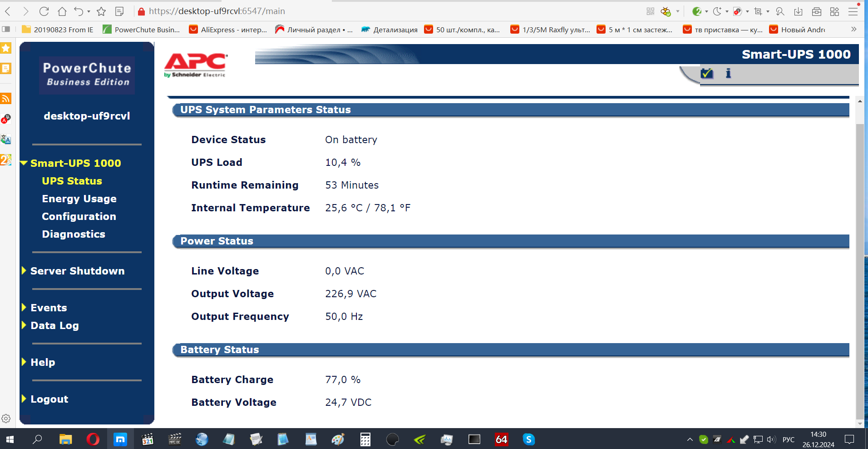The width and height of the screenshot is (868, 449).
Task: Go back with the browser back arrow
Action: [x=8, y=11]
